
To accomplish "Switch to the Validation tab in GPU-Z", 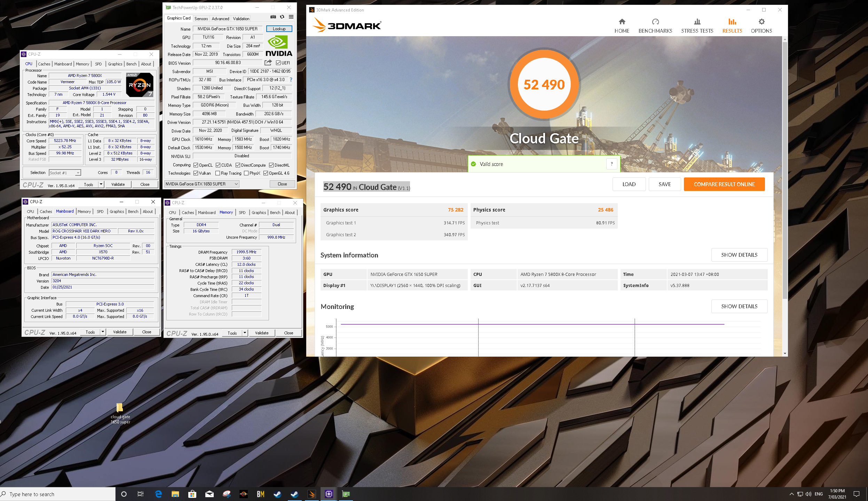I will coord(241,19).
